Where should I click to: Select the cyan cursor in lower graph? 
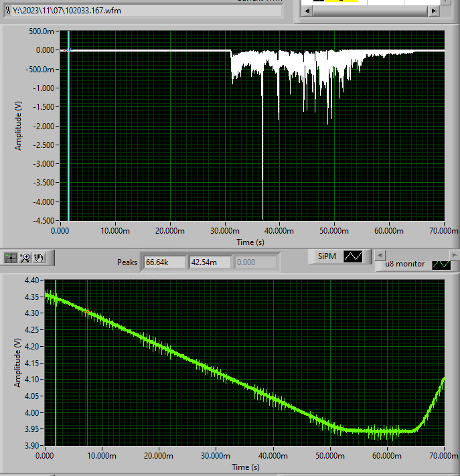point(56,363)
